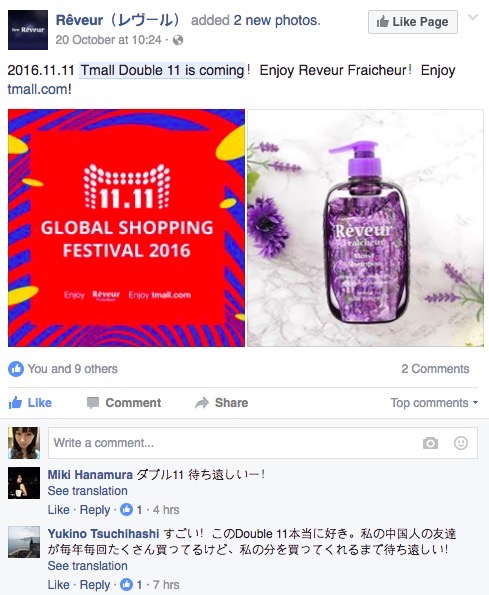Image resolution: width=489 pixels, height=595 pixels.
Task: Attach a photo using camera icon
Action: coord(430,443)
